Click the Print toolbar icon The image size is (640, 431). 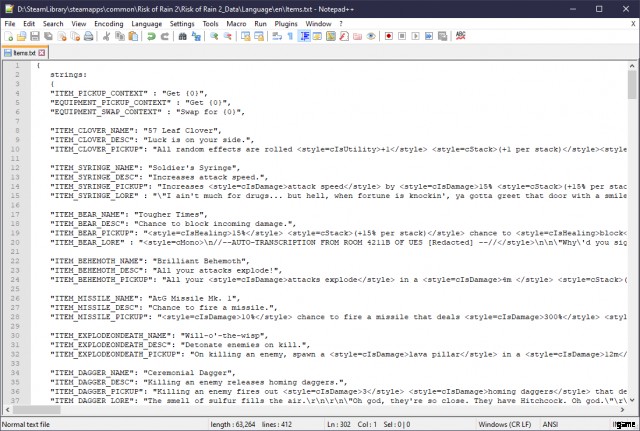pyautogui.click(x=89, y=36)
